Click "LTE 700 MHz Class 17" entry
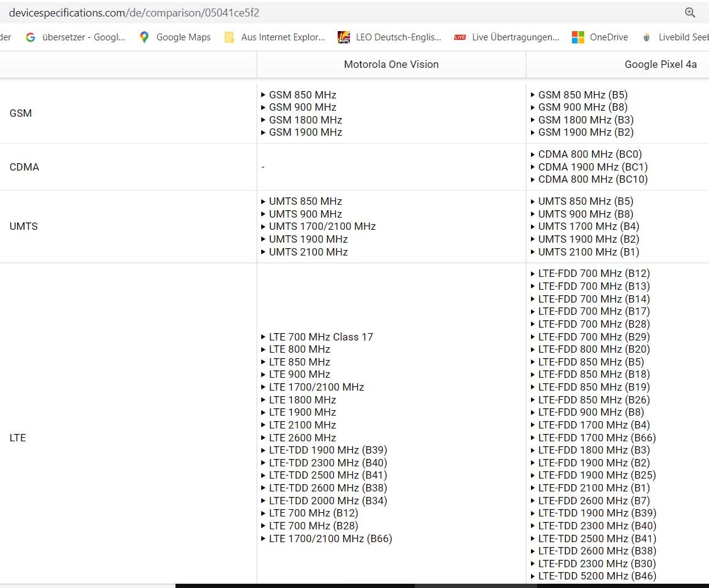Image resolution: width=709 pixels, height=588 pixels. [321, 337]
